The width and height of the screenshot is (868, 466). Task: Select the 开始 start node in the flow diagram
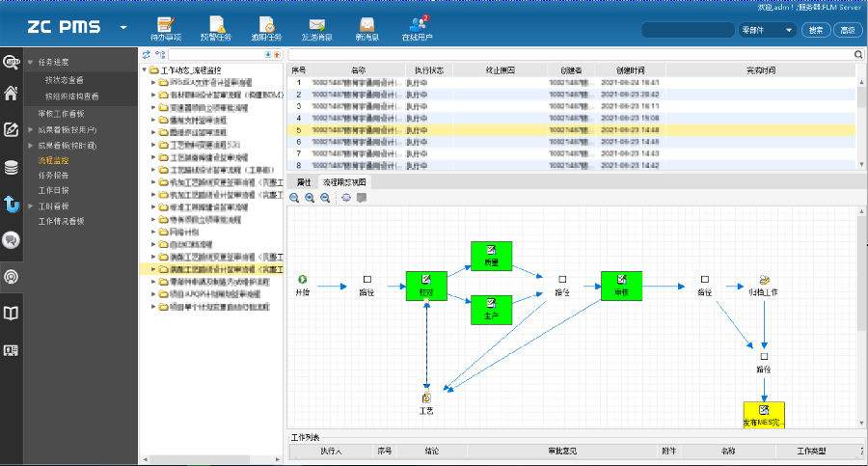pyautogui.click(x=302, y=285)
